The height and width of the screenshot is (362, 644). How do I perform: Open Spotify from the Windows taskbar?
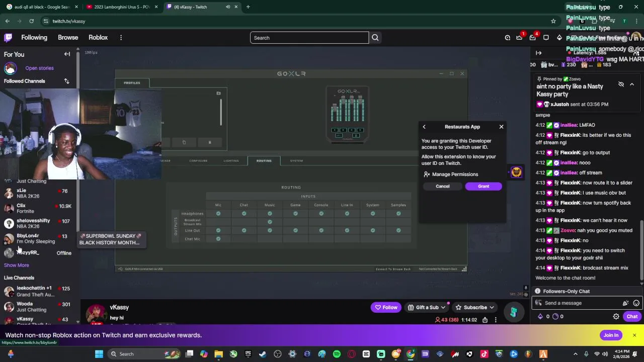click(337, 354)
